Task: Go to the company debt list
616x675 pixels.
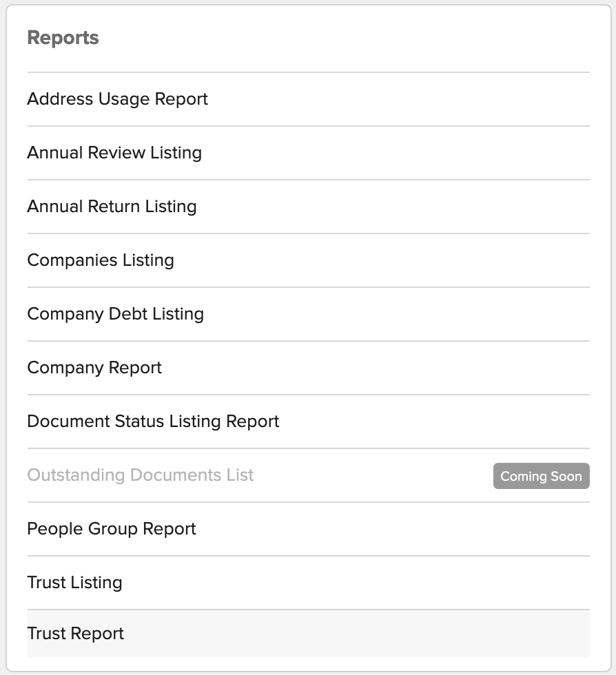Action: coord(309,314)
